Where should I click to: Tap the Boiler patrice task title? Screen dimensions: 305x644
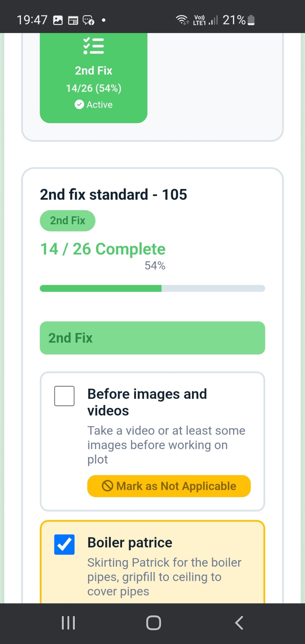[130, 542]
